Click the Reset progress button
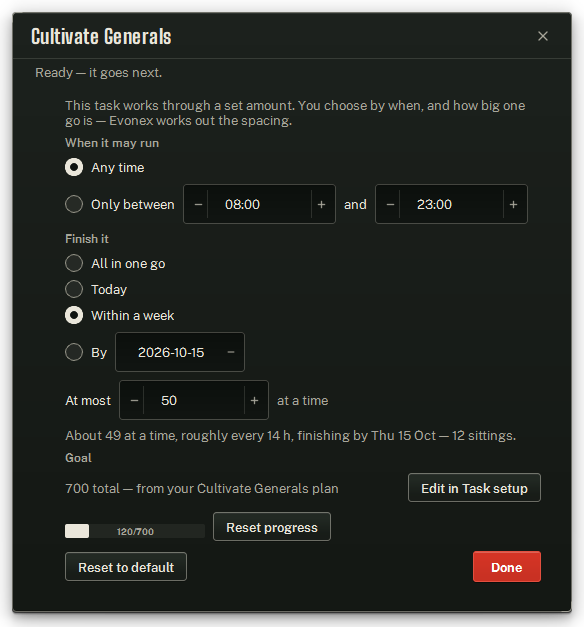The image size is (584, 627). coord(272,527)
